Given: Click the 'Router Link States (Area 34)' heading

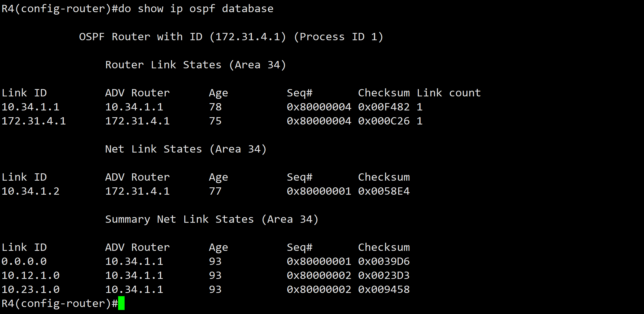Looking at the screenshot, I should pyautogui.click(x=195, y=65).
